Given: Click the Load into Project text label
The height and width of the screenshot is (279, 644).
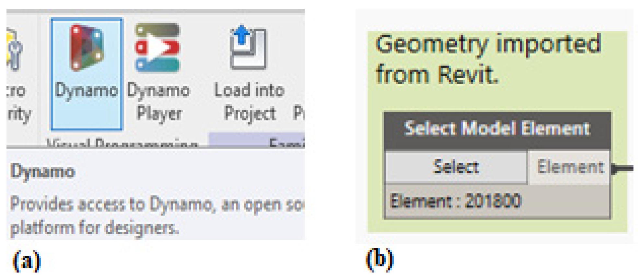Looking at the screenshot, I should pos(249,102).
